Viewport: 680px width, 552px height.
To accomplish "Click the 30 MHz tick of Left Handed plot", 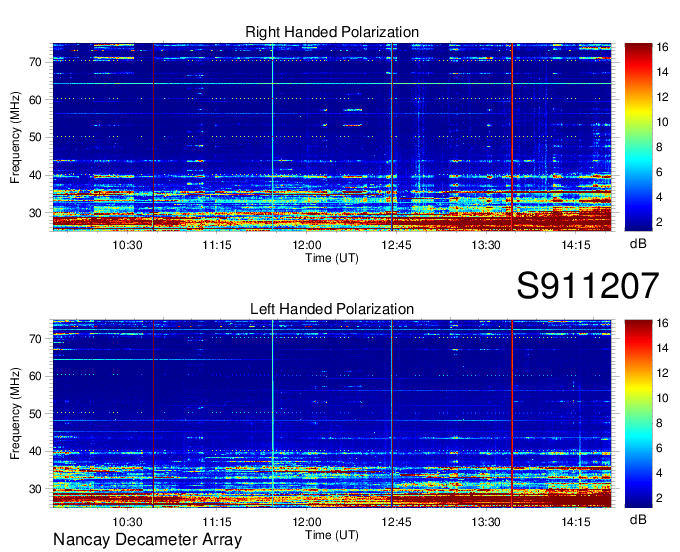I will (36, 490).
